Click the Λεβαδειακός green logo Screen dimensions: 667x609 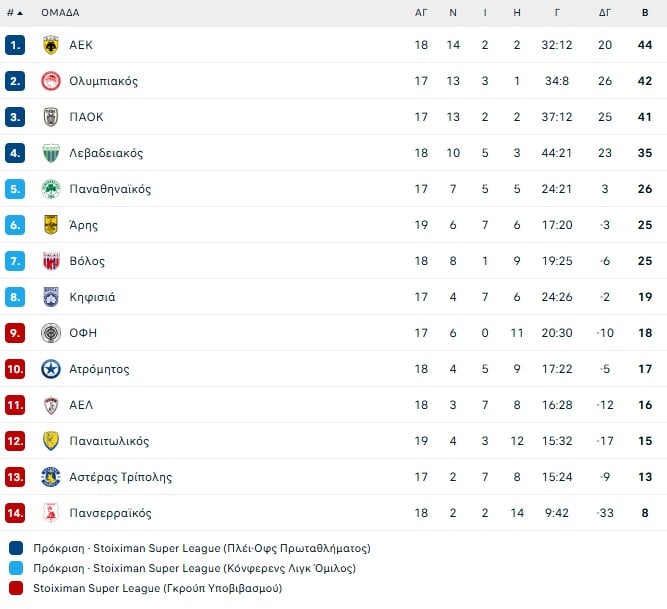point(51,153)
